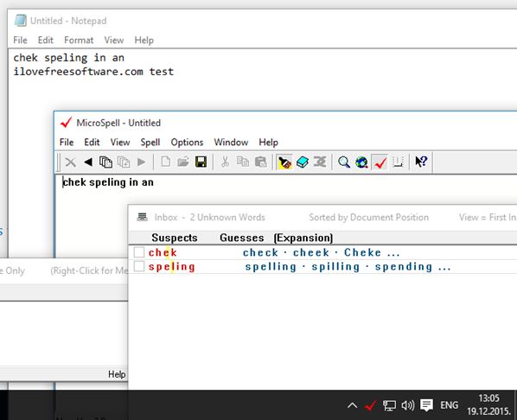
Task: Click the context help arrow-question icon
Action: coord(421,162)
